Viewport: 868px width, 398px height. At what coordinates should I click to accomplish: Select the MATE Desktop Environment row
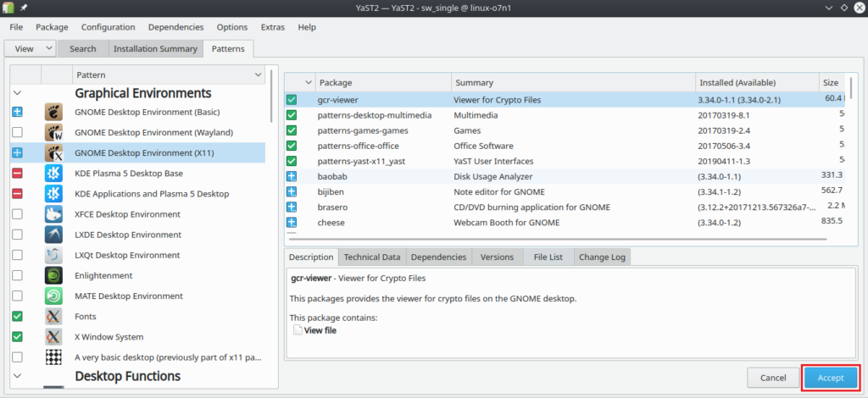[138, 296]
